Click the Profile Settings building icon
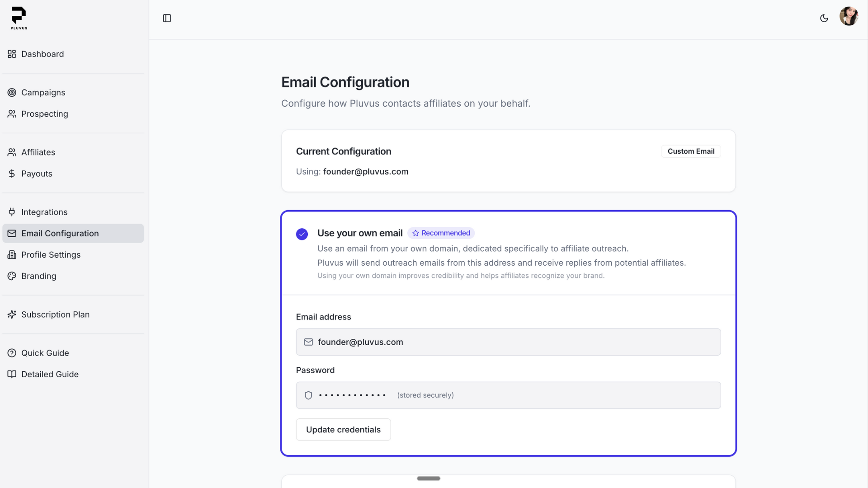This screenshot has width=868, height=488. coord(12,255)
